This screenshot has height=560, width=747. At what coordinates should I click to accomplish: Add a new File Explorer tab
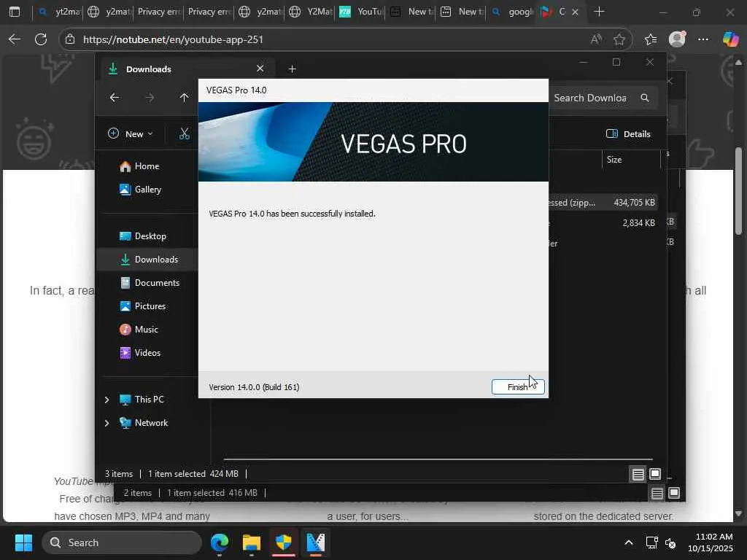[292, 69]
